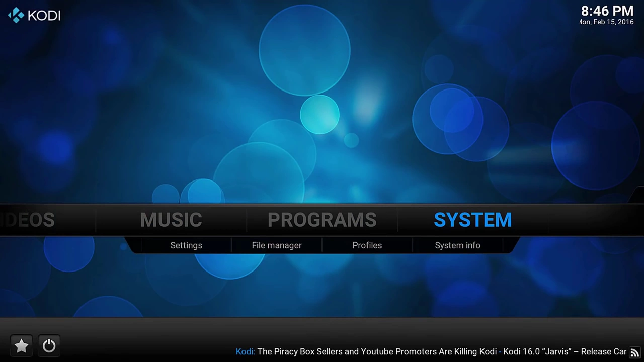Select the partially visible VIDEOS menu item

point(28,220)
